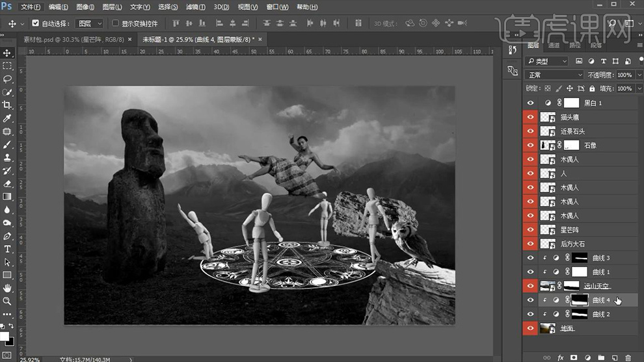This screenshot has width=644, height=362.
Task: Click the 不透明度 100% opacity field
Action: (x=624, y=75)
